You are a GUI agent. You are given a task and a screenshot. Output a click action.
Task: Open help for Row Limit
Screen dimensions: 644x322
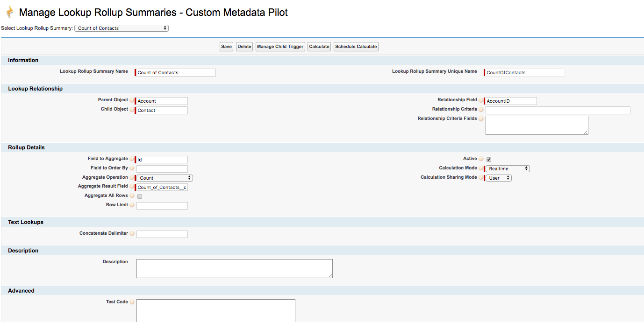[132, 205]
